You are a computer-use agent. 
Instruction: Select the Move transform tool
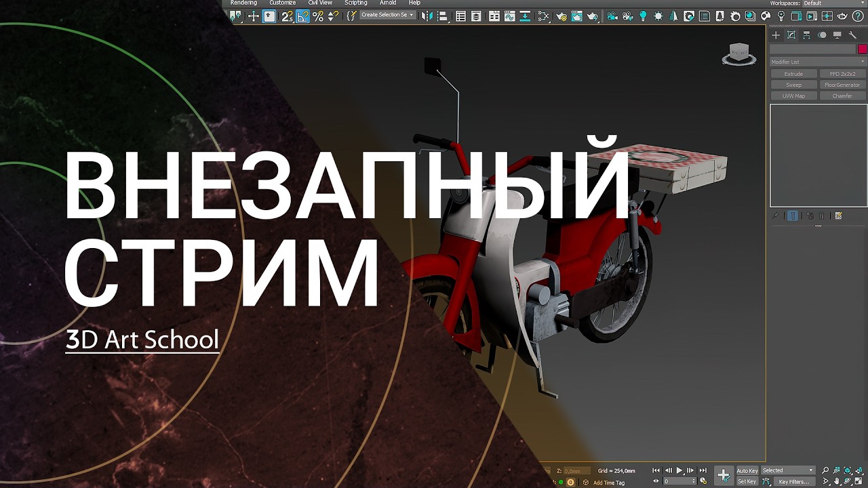(253, 16)
